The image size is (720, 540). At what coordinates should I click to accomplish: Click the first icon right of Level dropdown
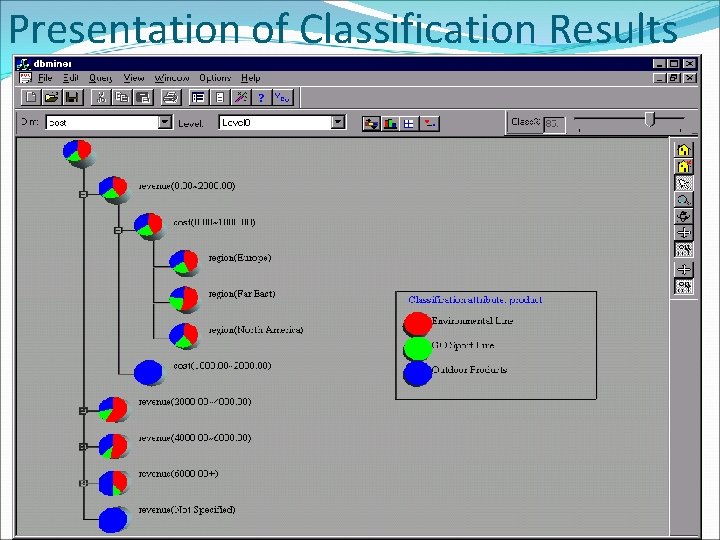[371, 124]
